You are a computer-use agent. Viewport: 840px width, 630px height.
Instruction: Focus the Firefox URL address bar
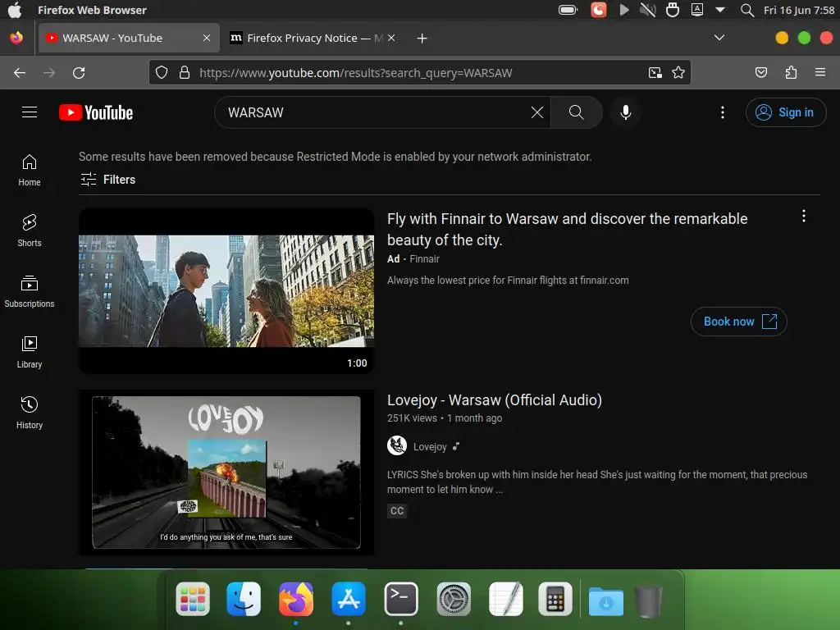click(418, 73)
